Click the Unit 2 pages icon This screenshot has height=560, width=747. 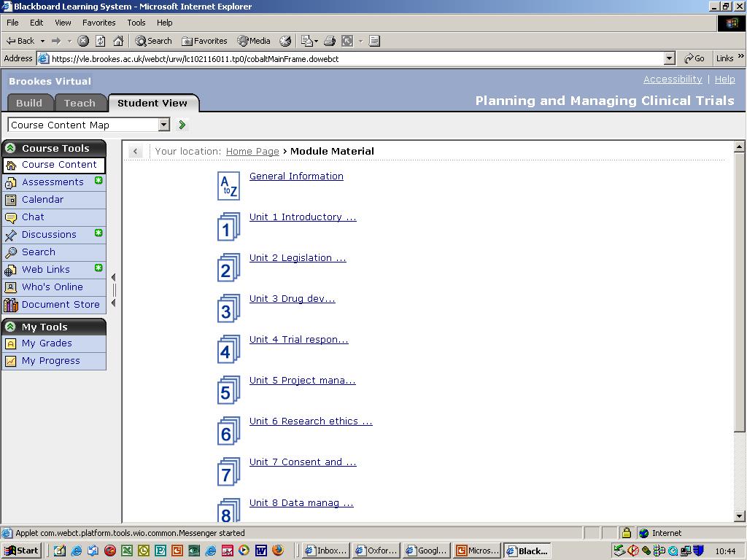click(x=228, y=268)
